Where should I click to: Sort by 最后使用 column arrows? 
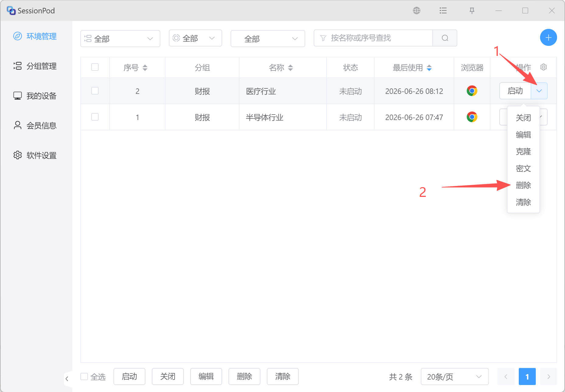(x=429, y=67)
